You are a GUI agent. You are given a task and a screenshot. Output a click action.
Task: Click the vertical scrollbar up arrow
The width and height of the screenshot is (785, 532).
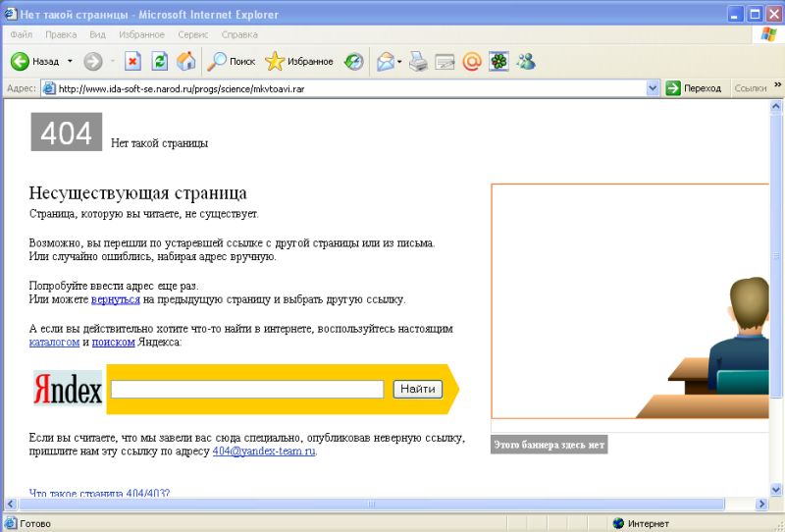tap(776, 106)
